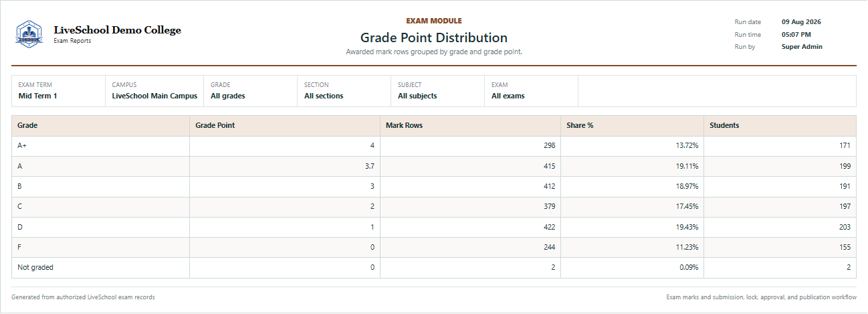Image resolution: width=868 pixels, height=314 pixels.
Task: Click the exam marks workflow footer text
Action: pos(761,297)
